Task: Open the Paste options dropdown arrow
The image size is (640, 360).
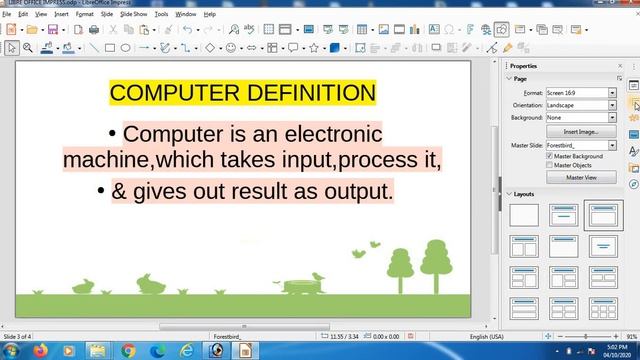Action: 154,30
